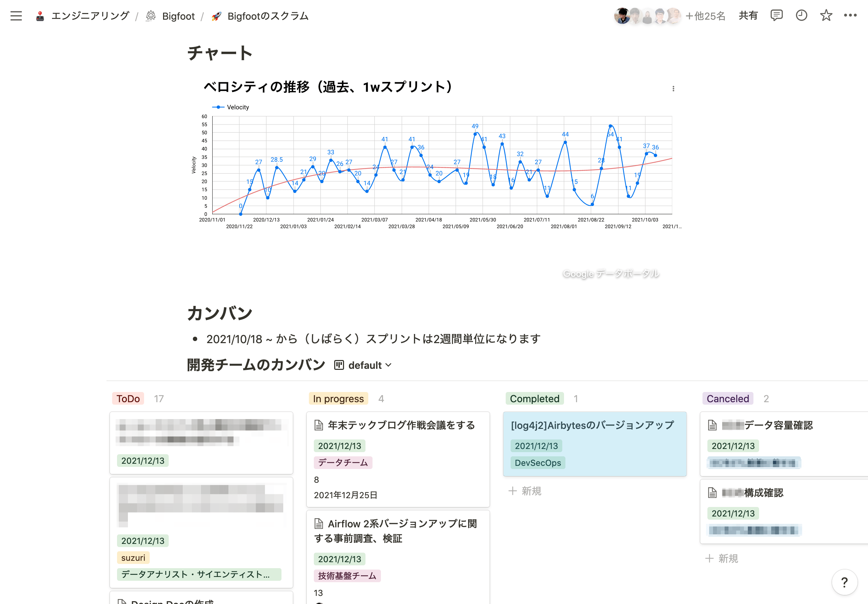The image size is (868, 604).
Task: Open the sidebar with the hamburger icon
Action: [x=16, y=16]
